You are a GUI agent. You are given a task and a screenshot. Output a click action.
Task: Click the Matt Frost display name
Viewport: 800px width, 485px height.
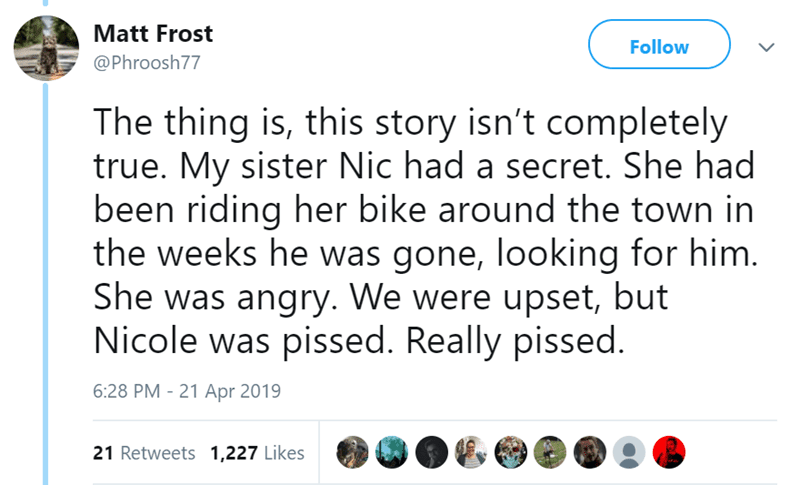pyautogui.click(x=152, y=33)
